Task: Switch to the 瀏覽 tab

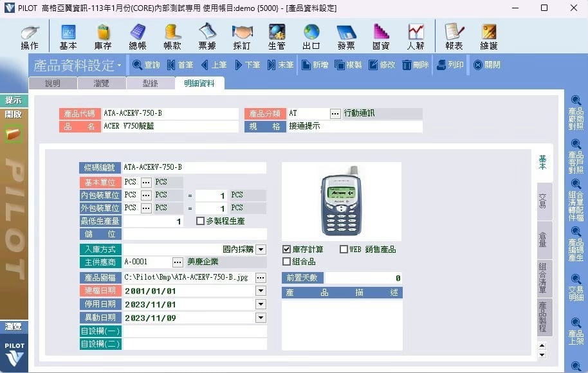Action: coord(101,84)
